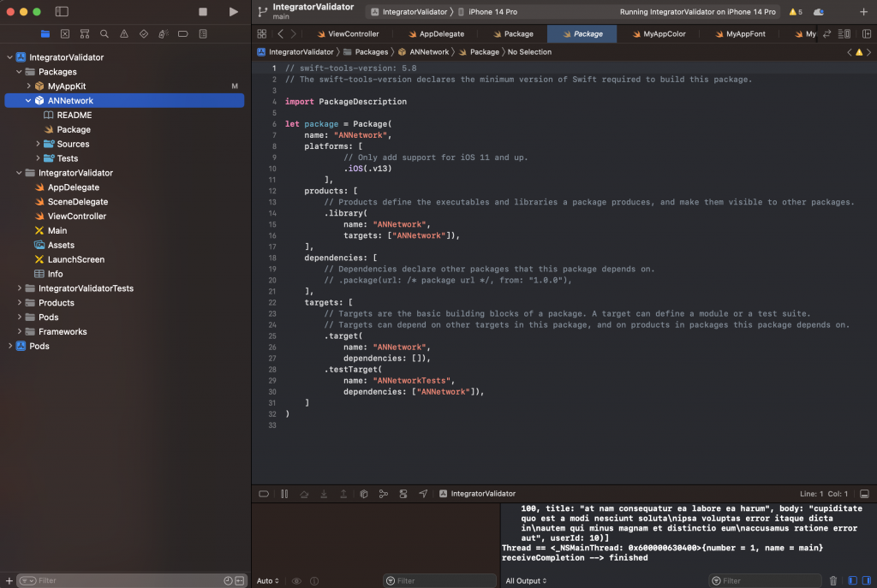Click the plus Library button
The image size is (877, 588).
click(863, 12)
